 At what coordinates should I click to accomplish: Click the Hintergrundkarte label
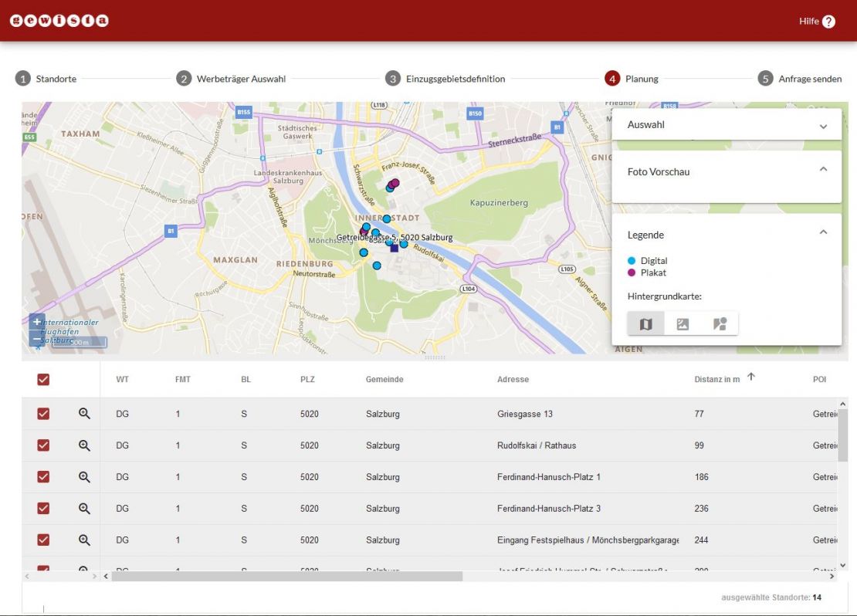click(x=665, y=296)
